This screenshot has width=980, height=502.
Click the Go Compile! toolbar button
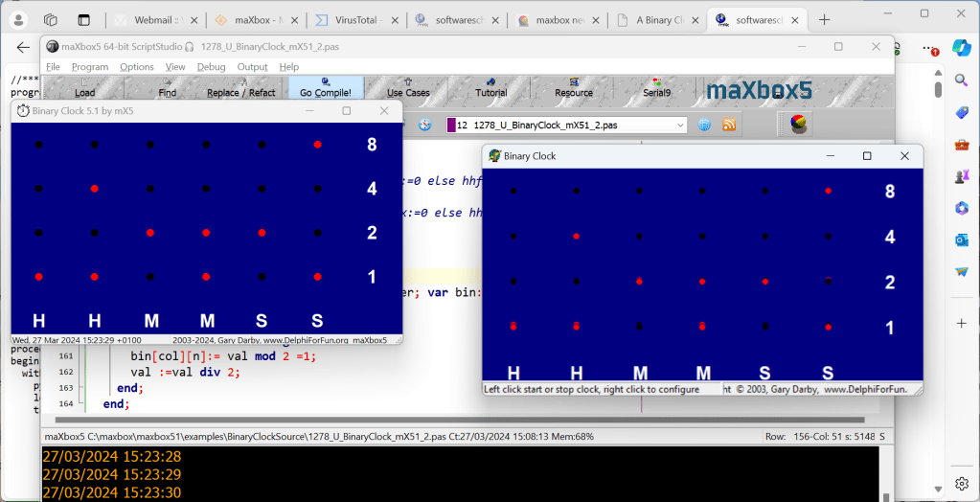coord(326,88)
